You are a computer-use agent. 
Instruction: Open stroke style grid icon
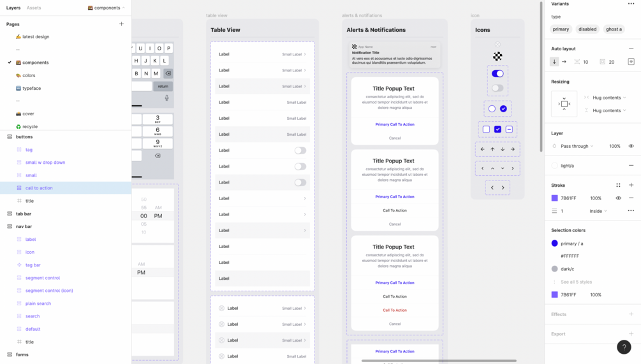[618, 185]
